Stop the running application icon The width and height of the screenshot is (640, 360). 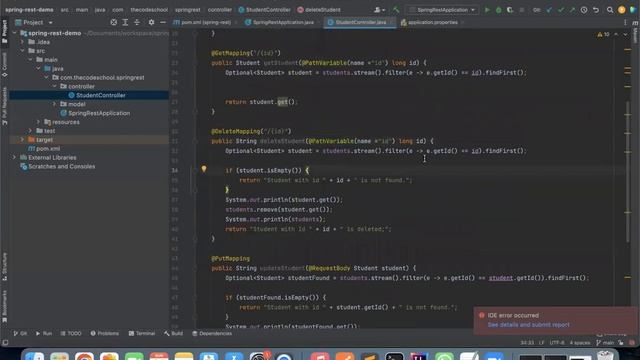521,10
